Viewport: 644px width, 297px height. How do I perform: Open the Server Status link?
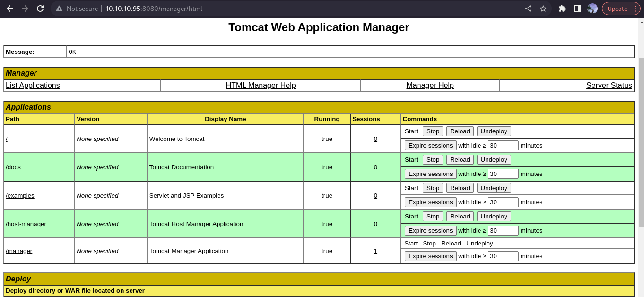tap(609, 86)
